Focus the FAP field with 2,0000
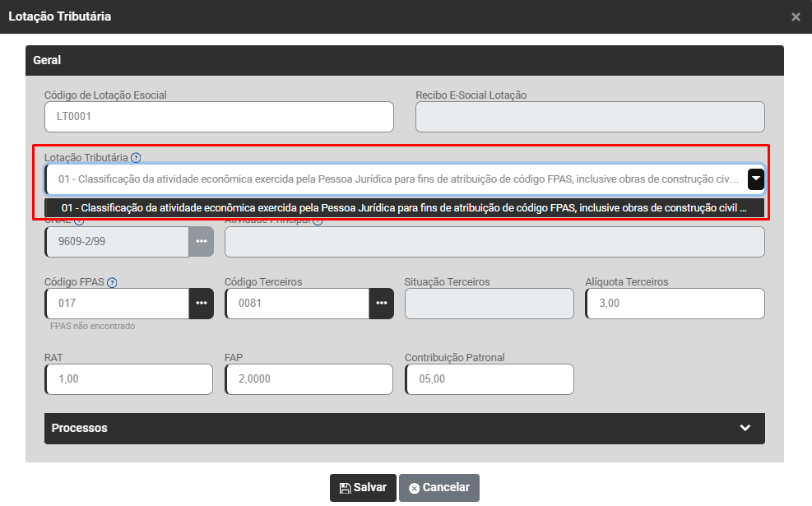 tap(309, 379)
